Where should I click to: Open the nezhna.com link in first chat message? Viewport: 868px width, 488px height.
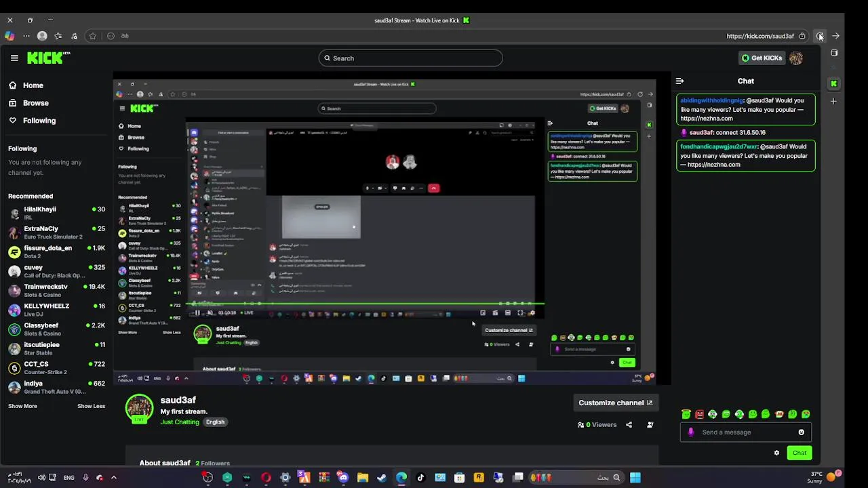coord(706,119)
